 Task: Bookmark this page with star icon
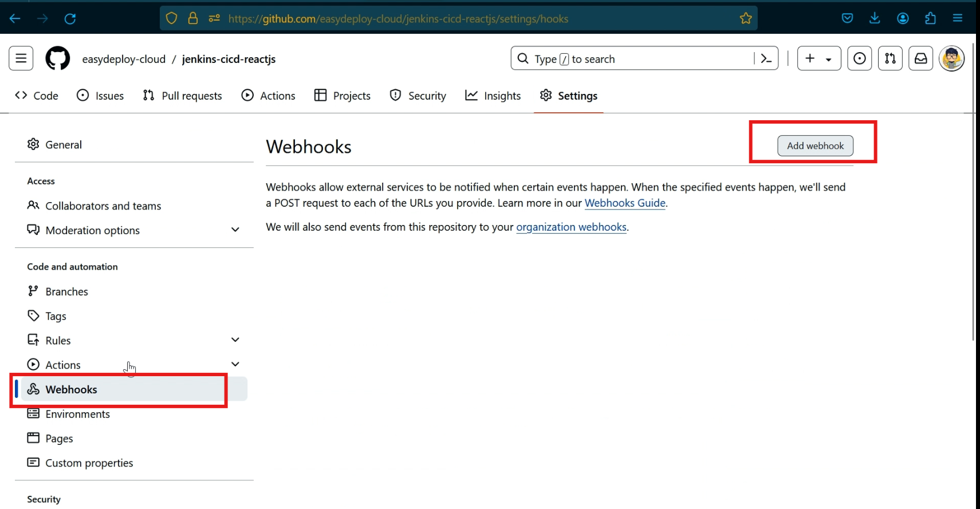(x=745, y=18)
